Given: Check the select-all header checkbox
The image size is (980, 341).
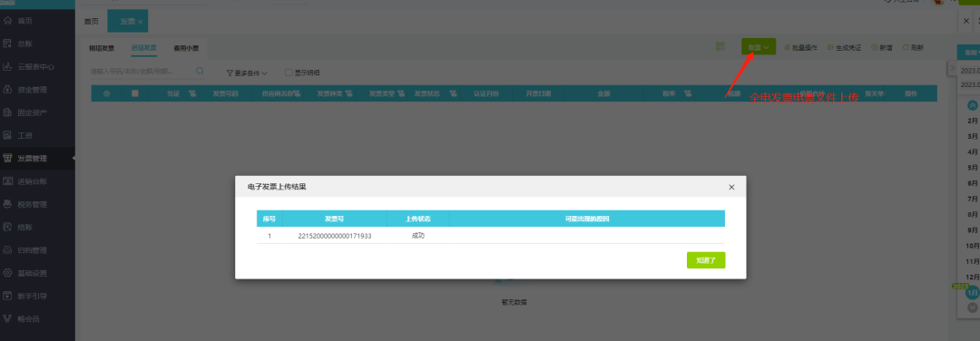Looking at the screenshot, I should pos(135,93).
